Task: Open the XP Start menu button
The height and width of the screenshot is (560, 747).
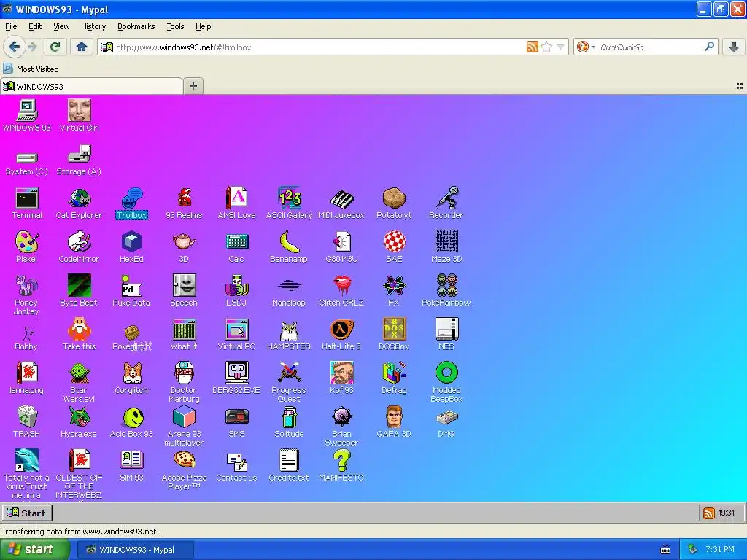Action: pos(35,550)
